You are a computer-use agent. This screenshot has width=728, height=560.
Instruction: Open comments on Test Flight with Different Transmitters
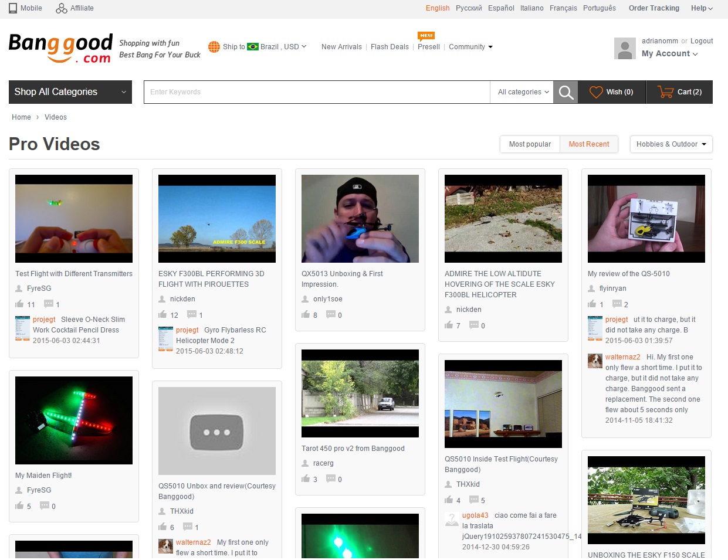coord(49,304)
